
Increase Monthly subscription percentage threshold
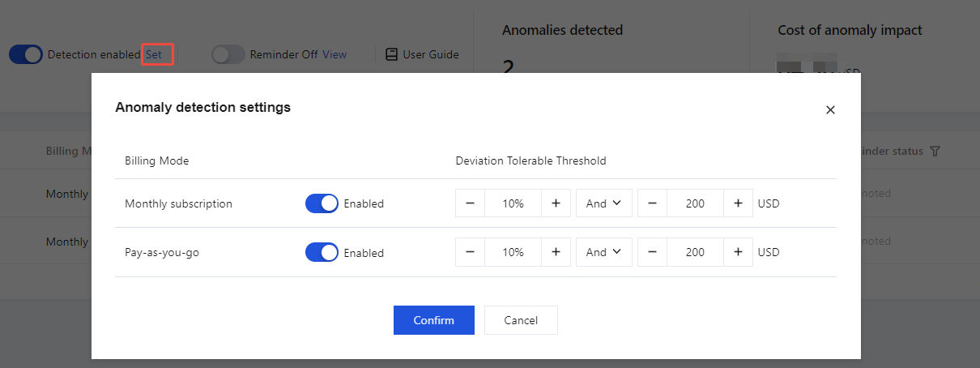pos(556,203)
